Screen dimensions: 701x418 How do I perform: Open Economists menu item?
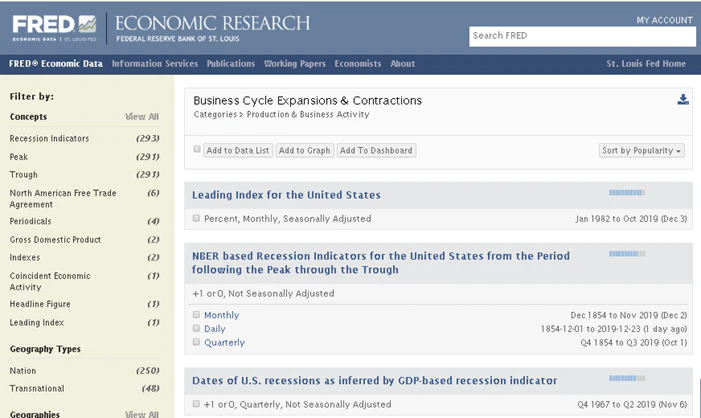pyautogui.click(x=358, y=63)
